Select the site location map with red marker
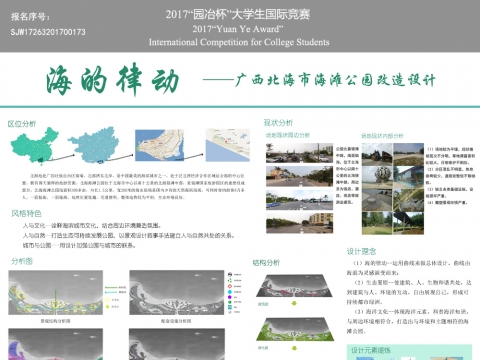480x360 pixels. pos(228,145)
